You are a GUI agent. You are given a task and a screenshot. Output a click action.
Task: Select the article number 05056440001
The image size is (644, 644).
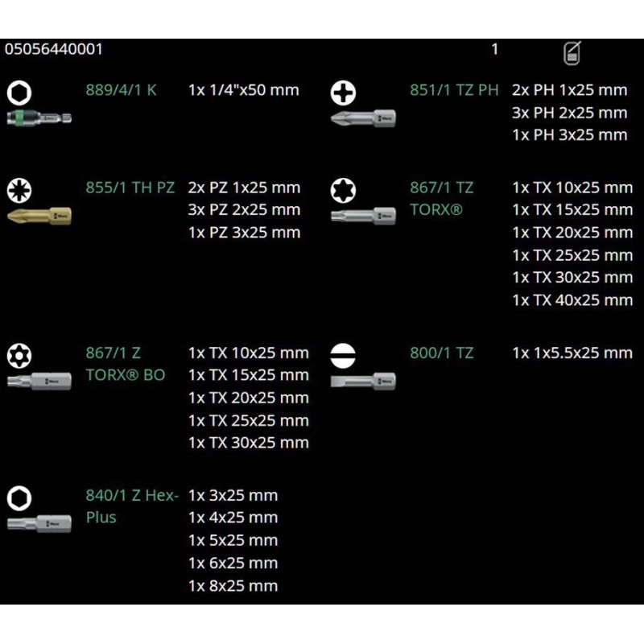[x=52, y=48]
